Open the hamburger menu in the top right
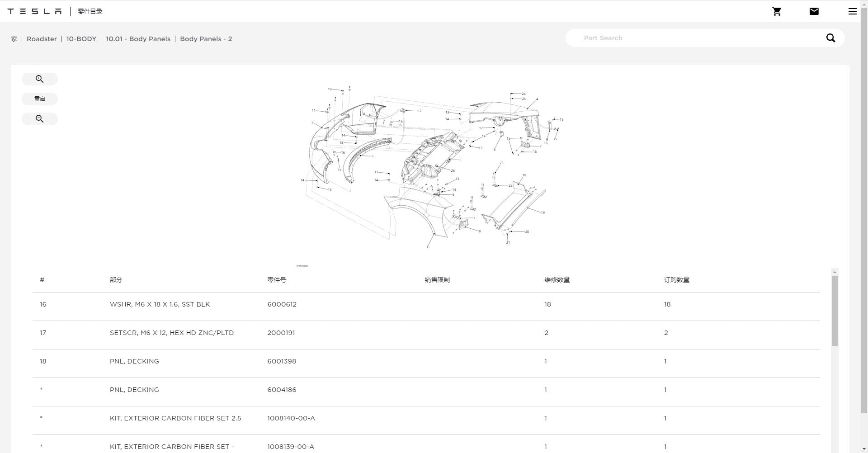Screen dimensions: 868x453 [853, 11]
